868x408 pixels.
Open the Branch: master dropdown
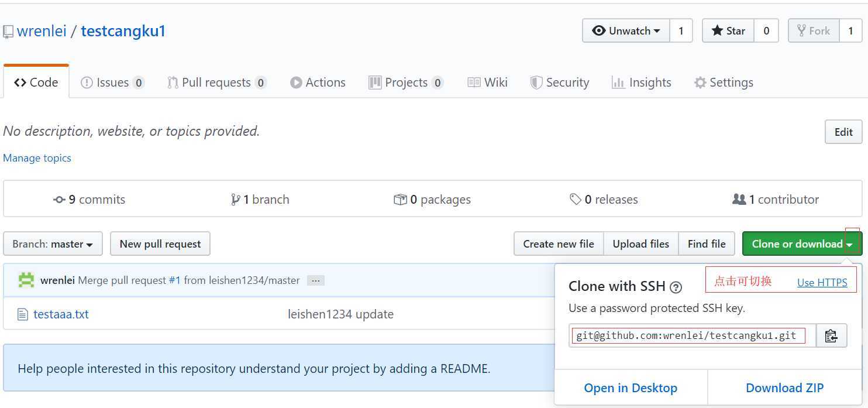tap(53, 244)
